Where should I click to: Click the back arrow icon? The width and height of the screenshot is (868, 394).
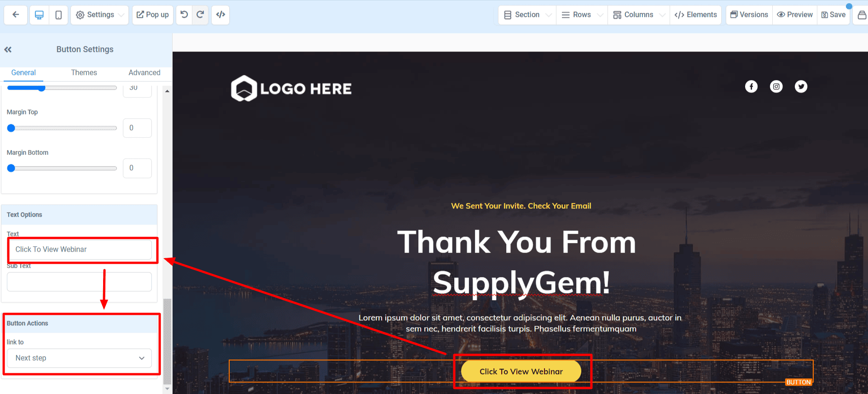[x=16, y=15]
